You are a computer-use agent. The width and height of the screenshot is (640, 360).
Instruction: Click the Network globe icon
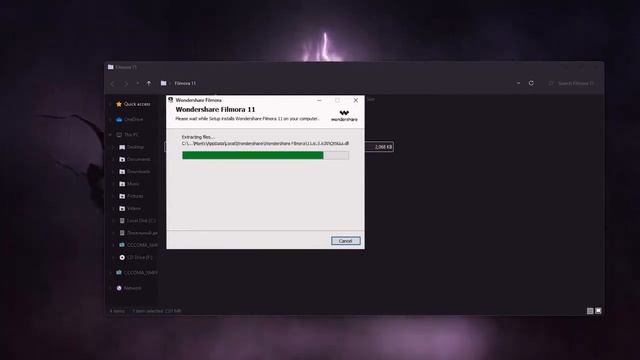click(119, 288)
